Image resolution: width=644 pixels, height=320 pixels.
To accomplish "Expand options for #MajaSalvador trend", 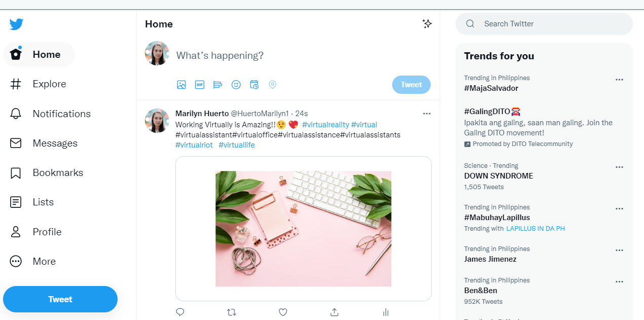I will [x=619, y=80].
